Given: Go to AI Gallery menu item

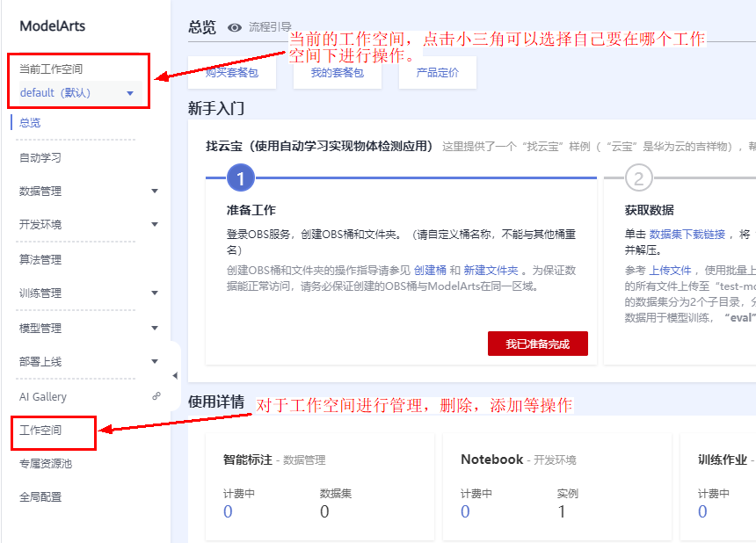Looking at the screenshot, I should pos(43,396).
